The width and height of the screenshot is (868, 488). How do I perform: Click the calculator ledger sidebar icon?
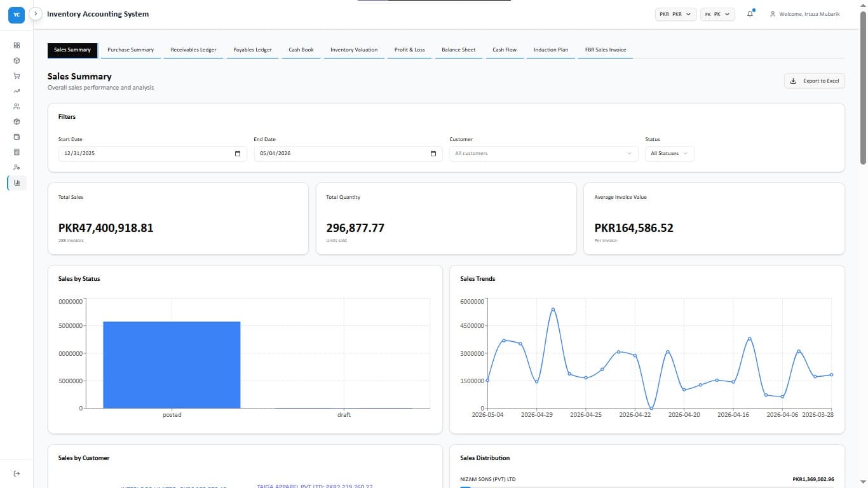17,152
